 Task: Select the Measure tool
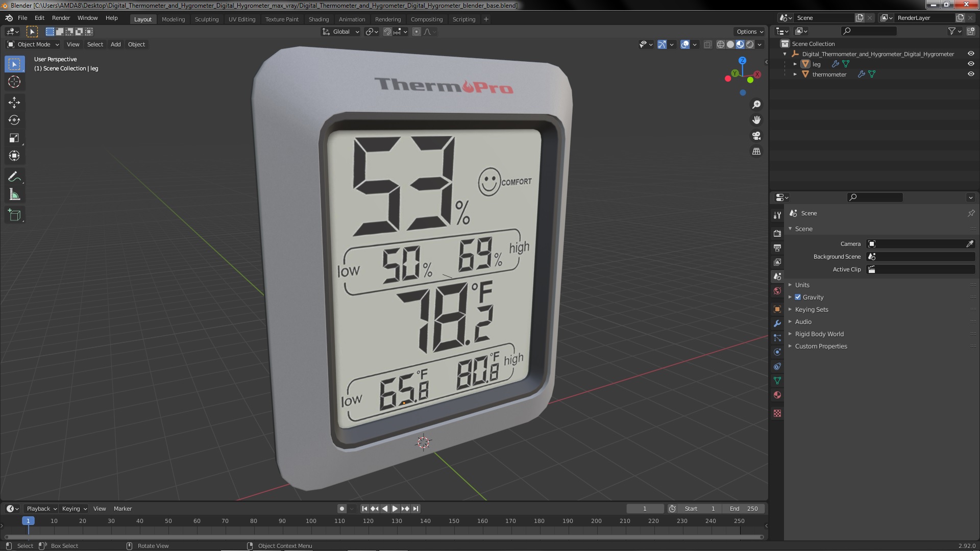[x=14, y=195]
